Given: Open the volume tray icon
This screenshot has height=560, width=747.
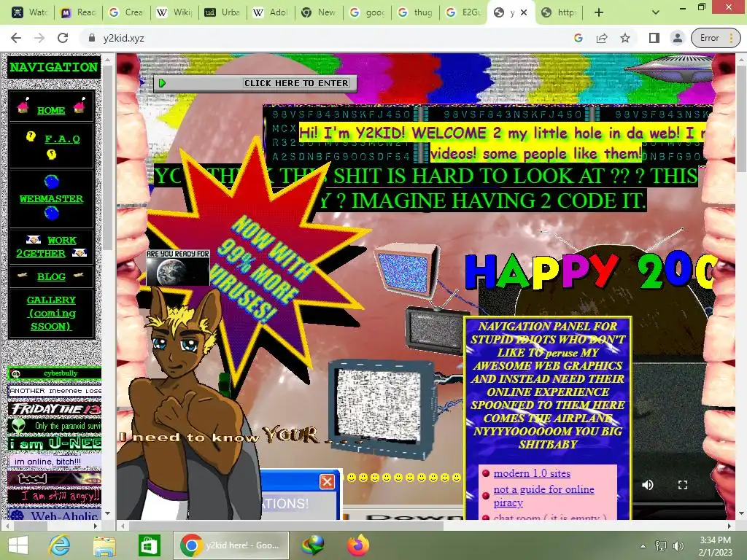Looking at the screenshot, I should point(678,545).
